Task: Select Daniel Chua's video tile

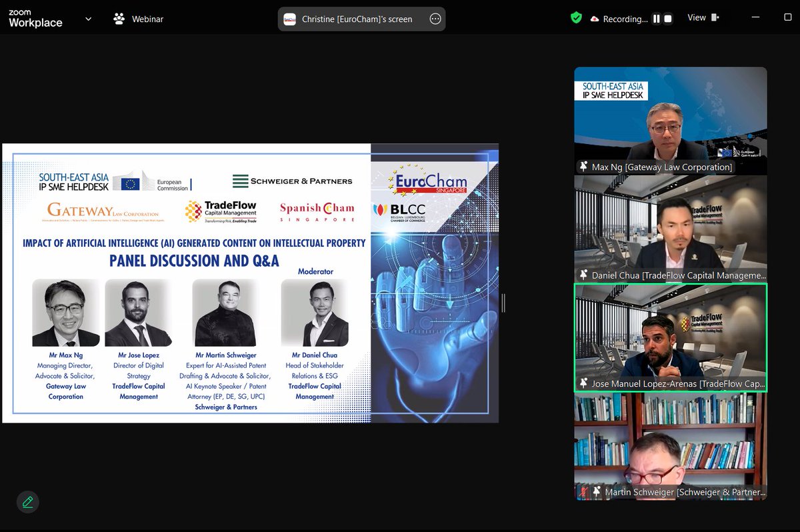Action: (671, 229)
